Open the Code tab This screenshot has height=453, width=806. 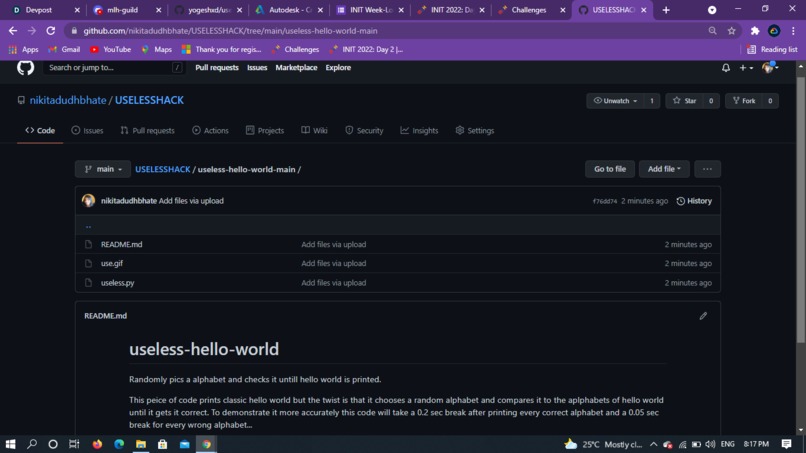click(x=40, y=131)
